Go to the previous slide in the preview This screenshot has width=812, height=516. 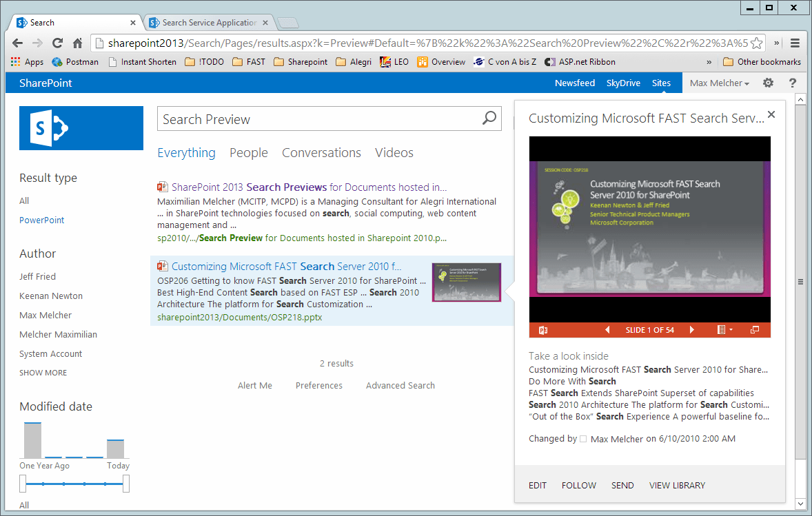point(607,329)
